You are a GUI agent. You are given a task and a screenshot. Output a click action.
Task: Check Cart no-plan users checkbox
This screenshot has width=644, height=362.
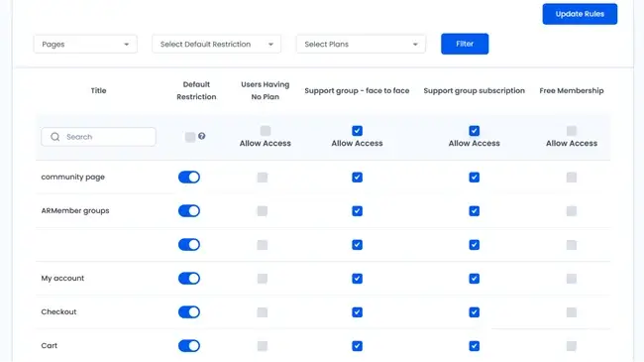tap(263, 346)
